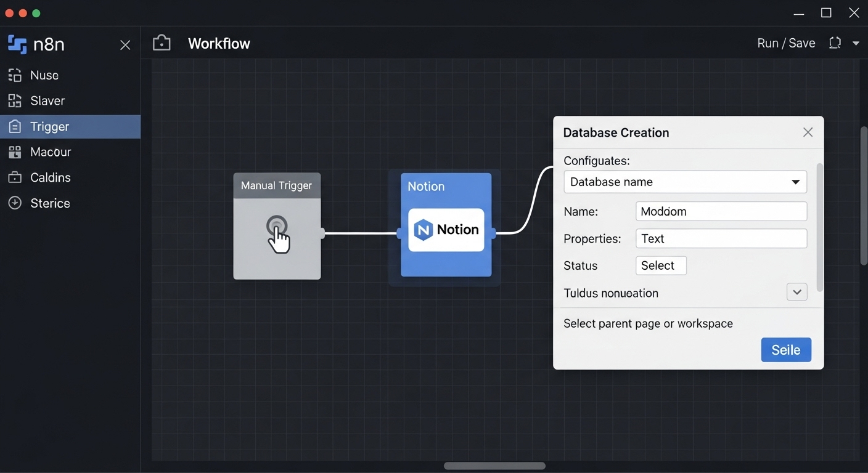Screen dimensions: 868x473
Task: Click the Nuse sidebar icon
Action: 15,75
